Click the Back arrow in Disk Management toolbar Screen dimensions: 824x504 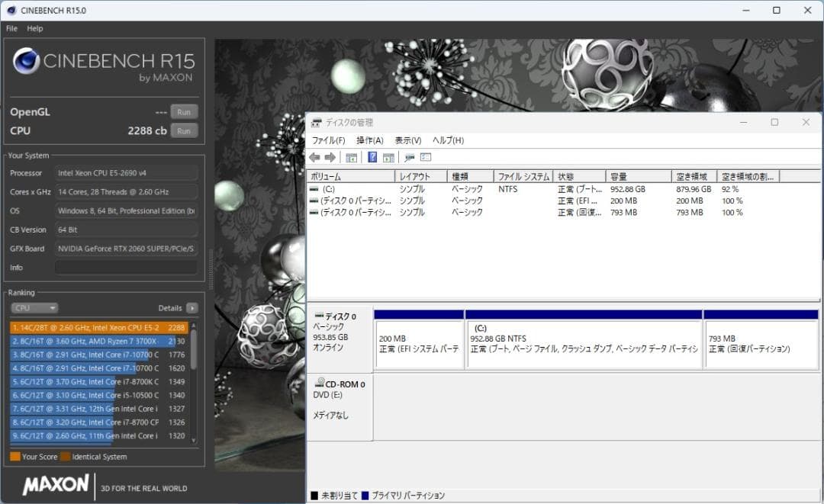pyautogui.click(x=316, y=157)
